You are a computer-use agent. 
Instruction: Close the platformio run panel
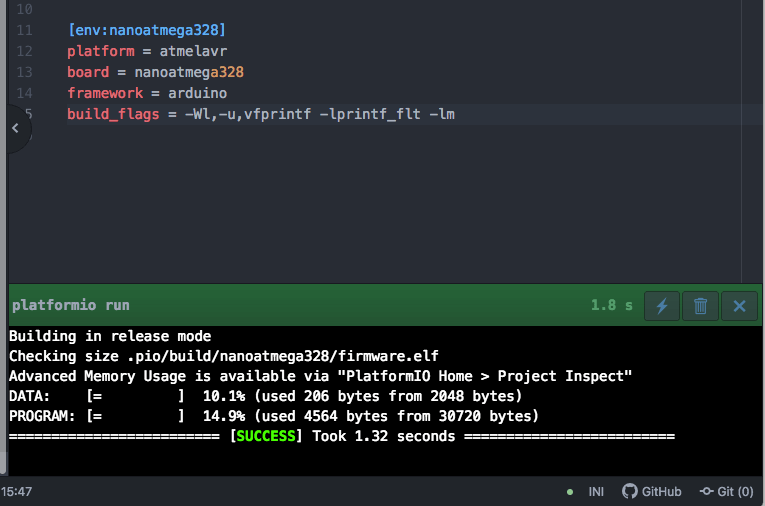pyautogui.click(x=739, y=305)
